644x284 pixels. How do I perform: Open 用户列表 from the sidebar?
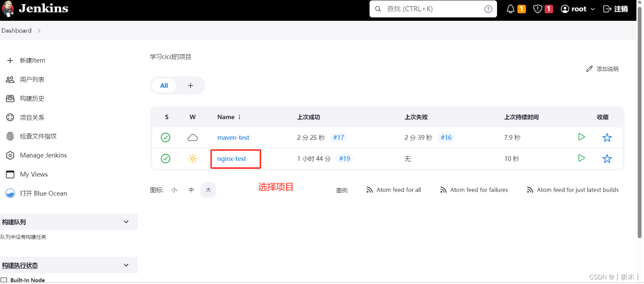tap(32, 80)
